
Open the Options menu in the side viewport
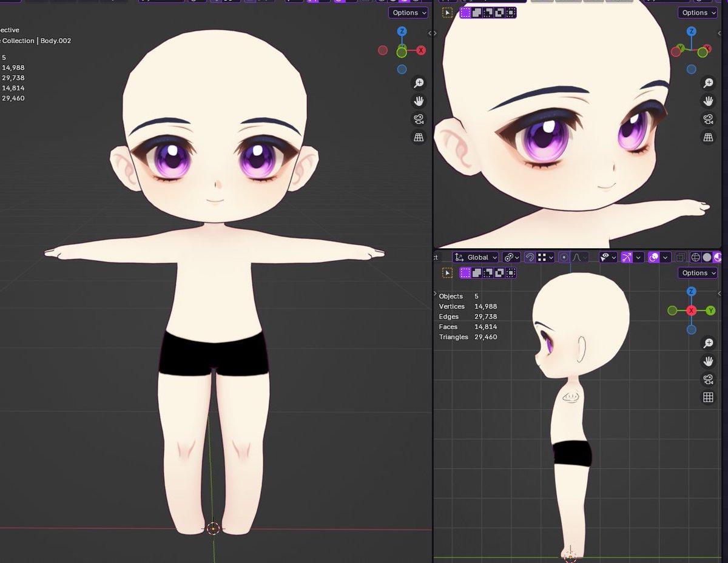(x=697, y=272)
